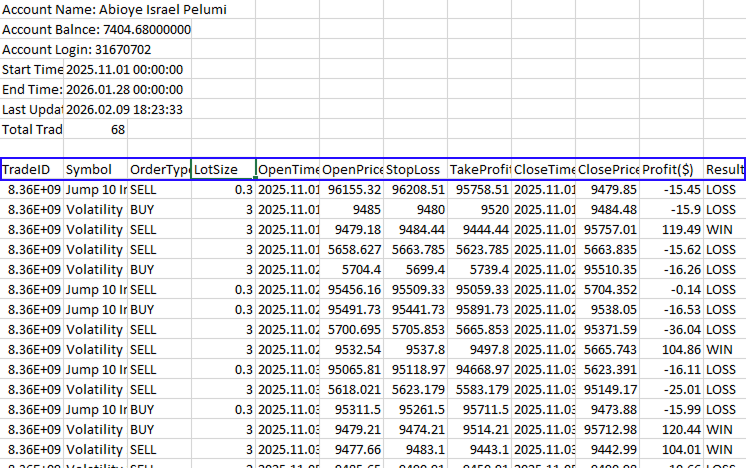
Task: Click the OpenPrice cell 5618.021
Action: (351, 389)
